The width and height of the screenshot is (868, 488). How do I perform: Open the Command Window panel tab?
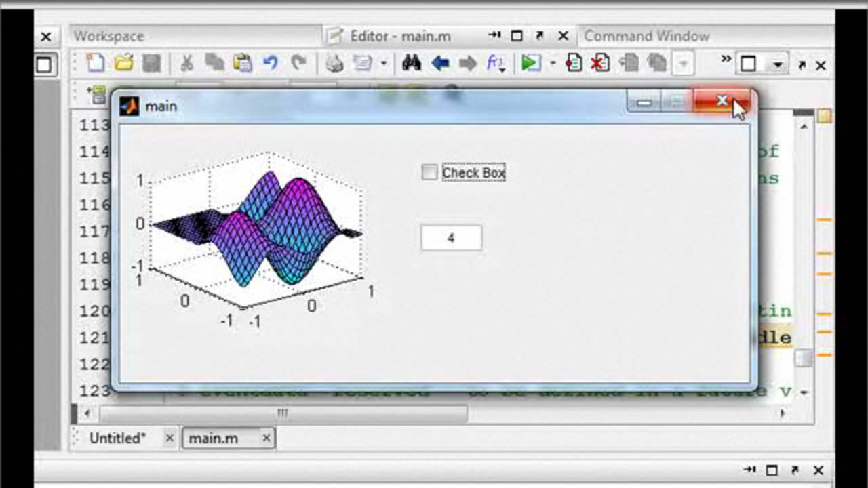pos(646,36)
